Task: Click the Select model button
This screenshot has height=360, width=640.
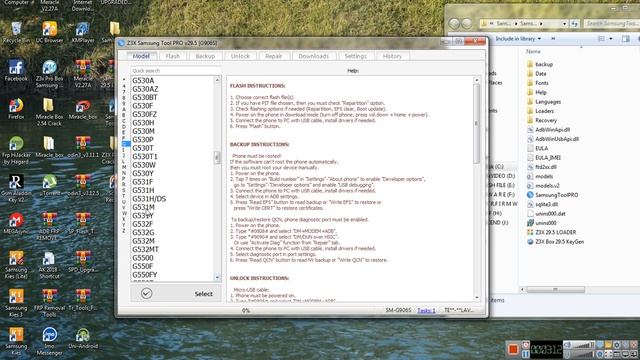Action: pos(176,293)
